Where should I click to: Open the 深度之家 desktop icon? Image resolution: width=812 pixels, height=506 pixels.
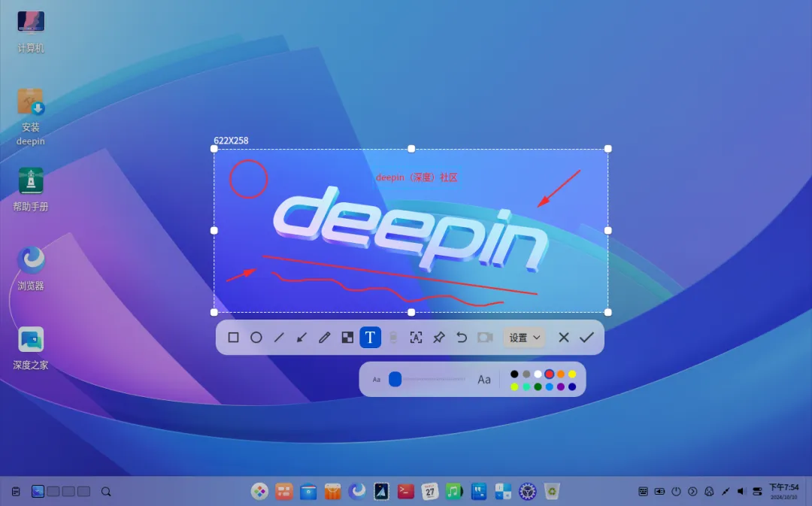coord(31,349)
